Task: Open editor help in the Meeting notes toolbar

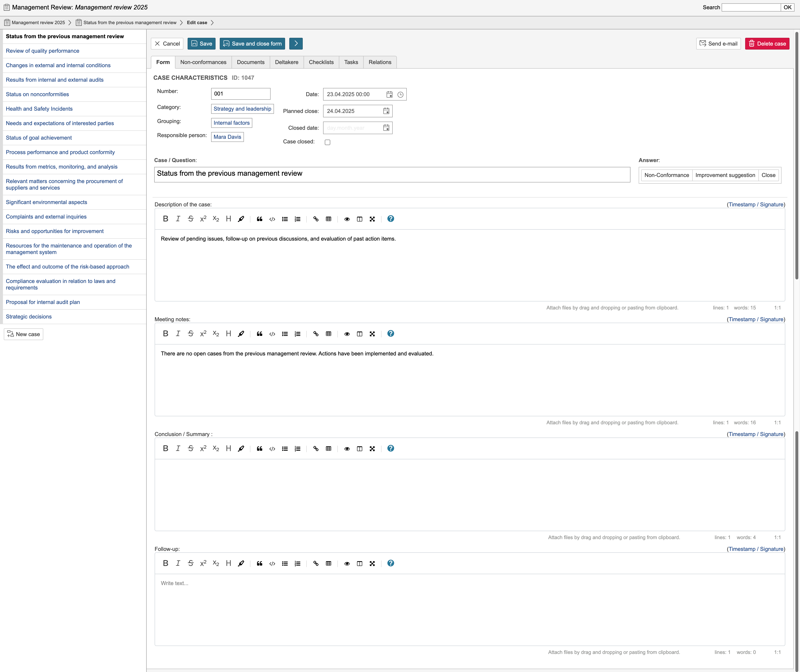Action: (391, 333)
